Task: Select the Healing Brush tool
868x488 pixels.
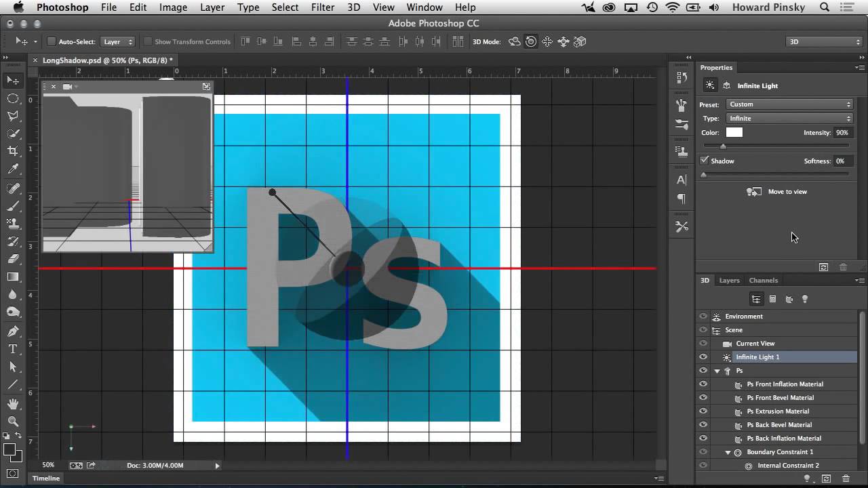Action: point(13,188)
